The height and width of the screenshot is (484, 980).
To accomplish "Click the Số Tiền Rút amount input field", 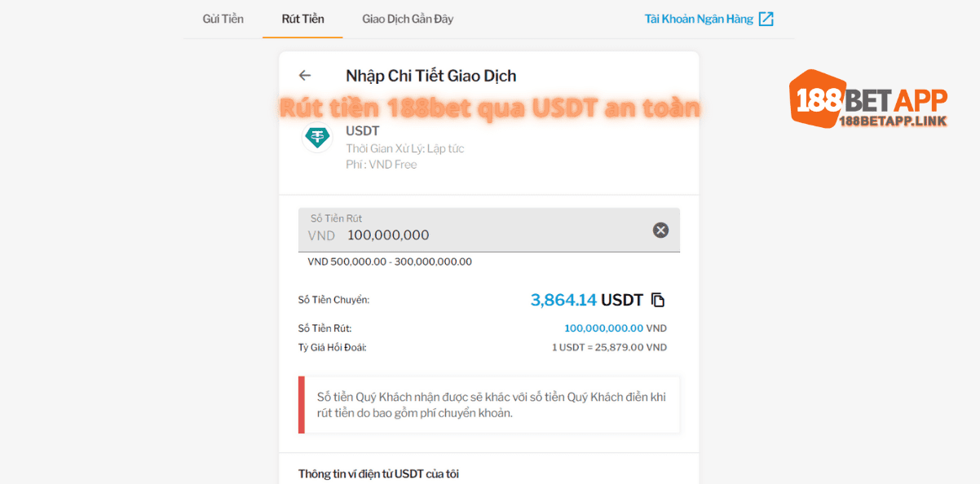I will pos(489,230).
